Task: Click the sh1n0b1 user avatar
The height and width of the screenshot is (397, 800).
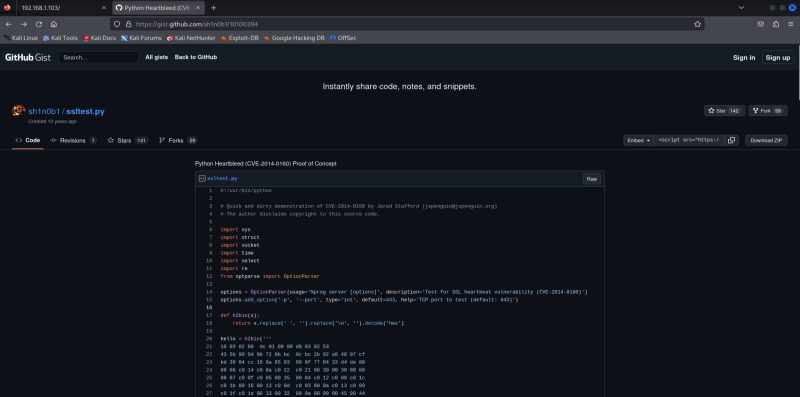Action: (19, 111)
